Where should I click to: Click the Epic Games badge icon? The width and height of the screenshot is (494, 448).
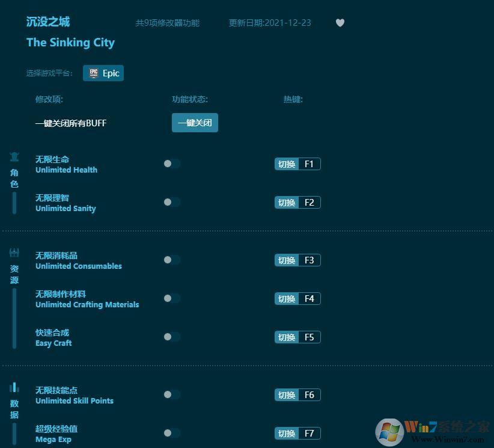[x=94, y=73]
